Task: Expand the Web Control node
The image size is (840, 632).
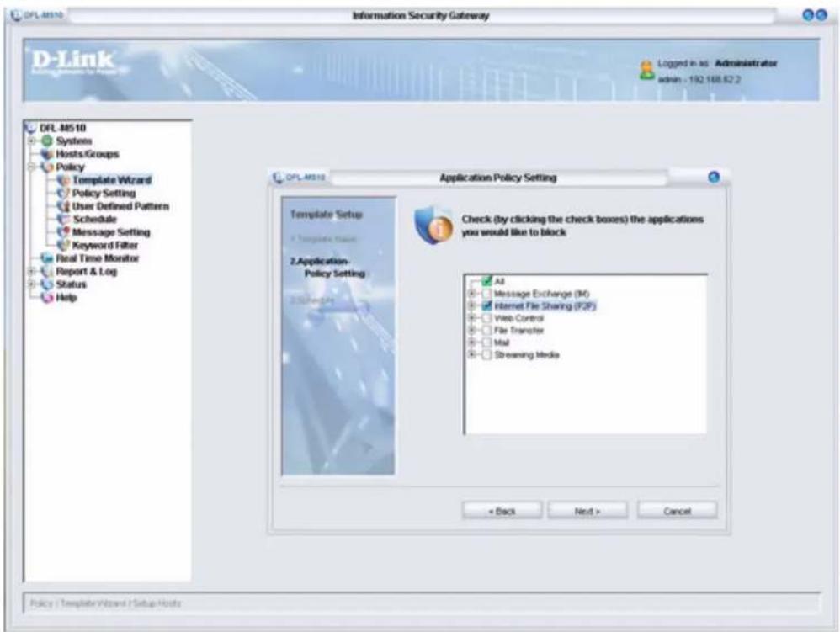Action: (x=472, y=318)
